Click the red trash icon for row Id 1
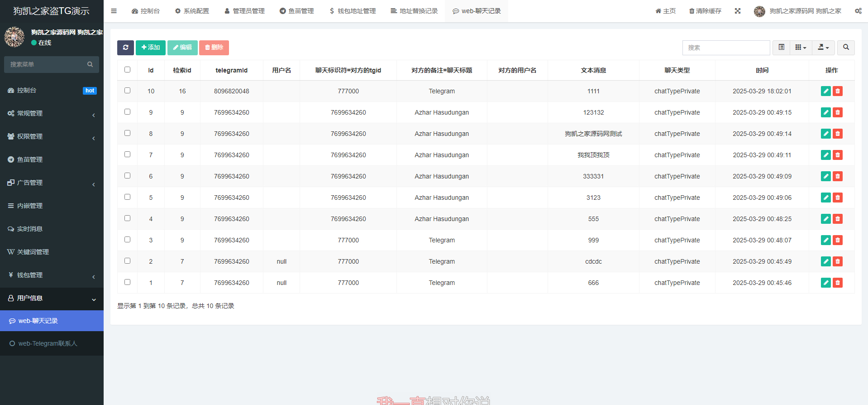The image size is (868, 405). (838, 283)
